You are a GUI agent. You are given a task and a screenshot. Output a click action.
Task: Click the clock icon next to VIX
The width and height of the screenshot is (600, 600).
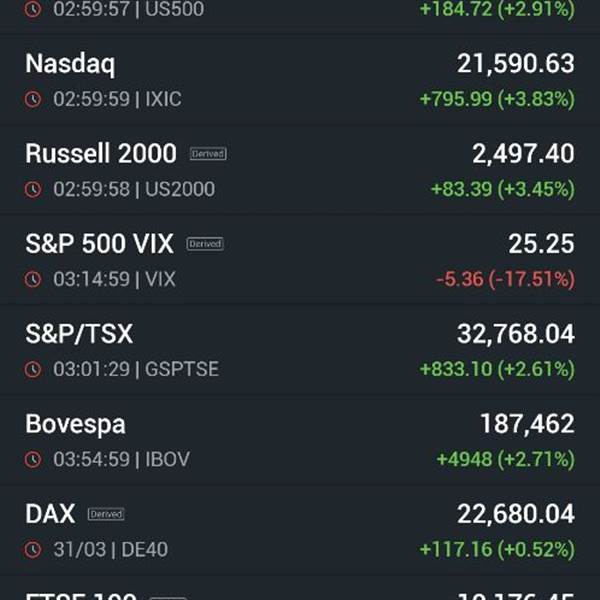click(x=33, y=279)
